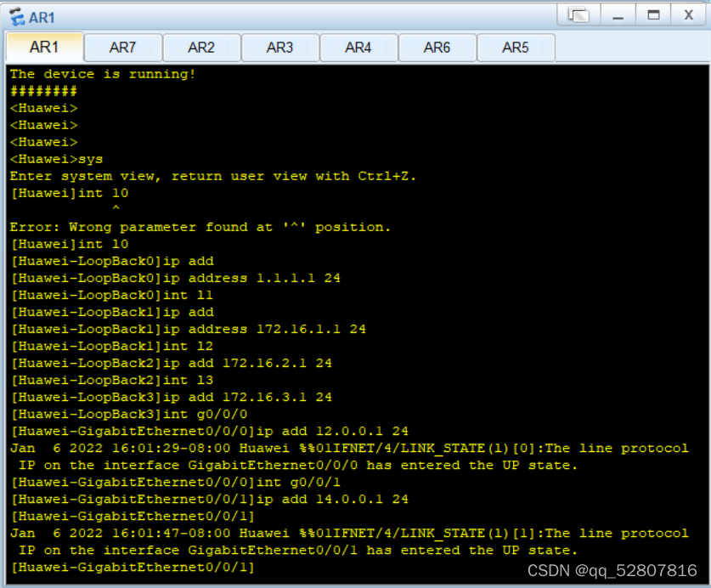Click the '<Huawei>sys' command line
The image size is (711, 588).
click(57, 159)
